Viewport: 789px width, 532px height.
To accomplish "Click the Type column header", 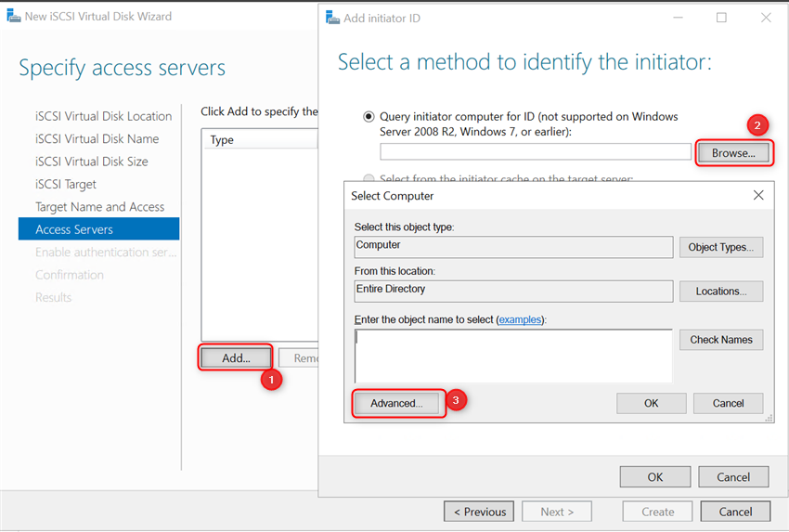I will point(260,139).
